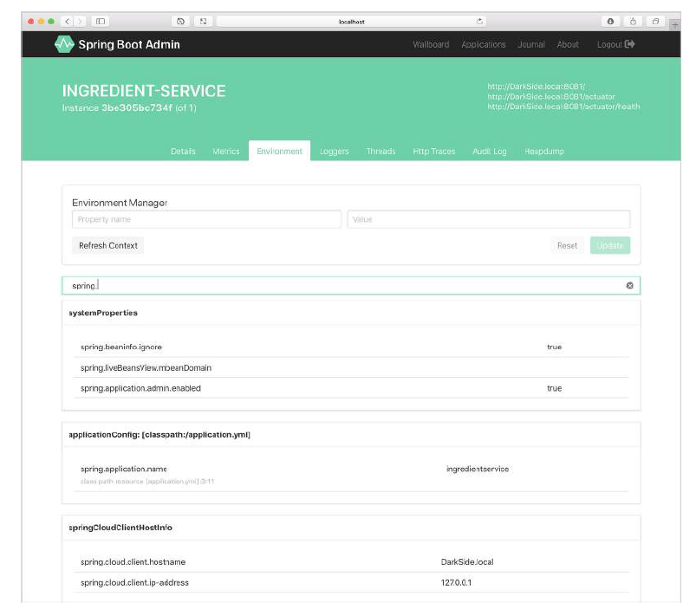
Task: Toggle the Safari sidebar button
Action: pos(101,22)
